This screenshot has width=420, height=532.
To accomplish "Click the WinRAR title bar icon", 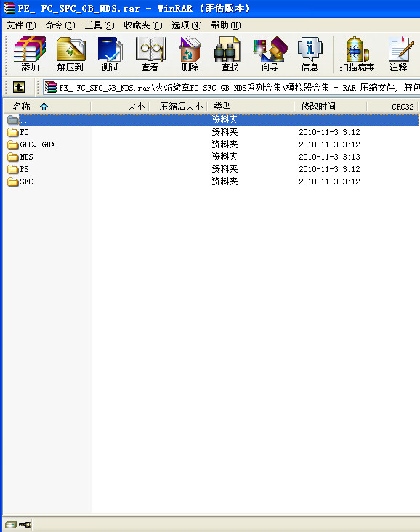I will 9,8.
